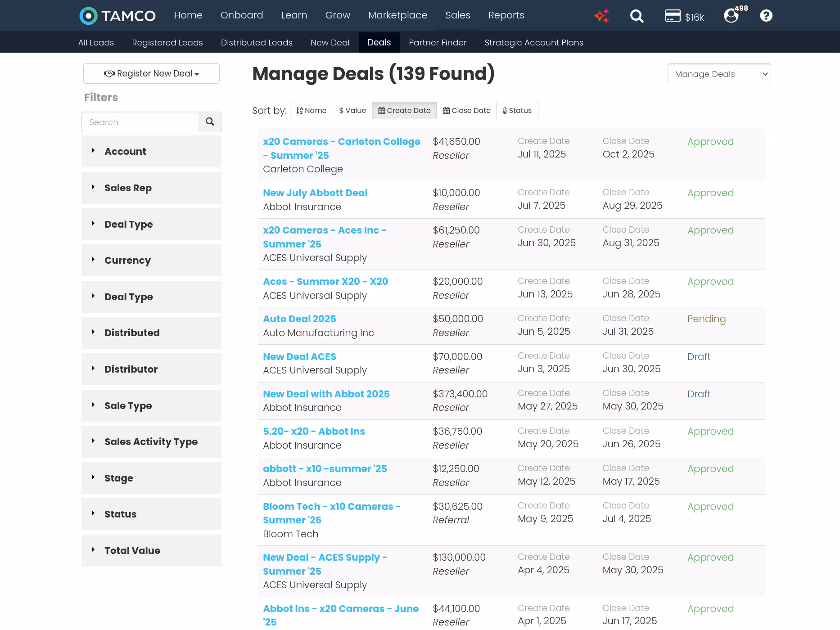Open the top navigation search magnifier

tap(637, 16)
